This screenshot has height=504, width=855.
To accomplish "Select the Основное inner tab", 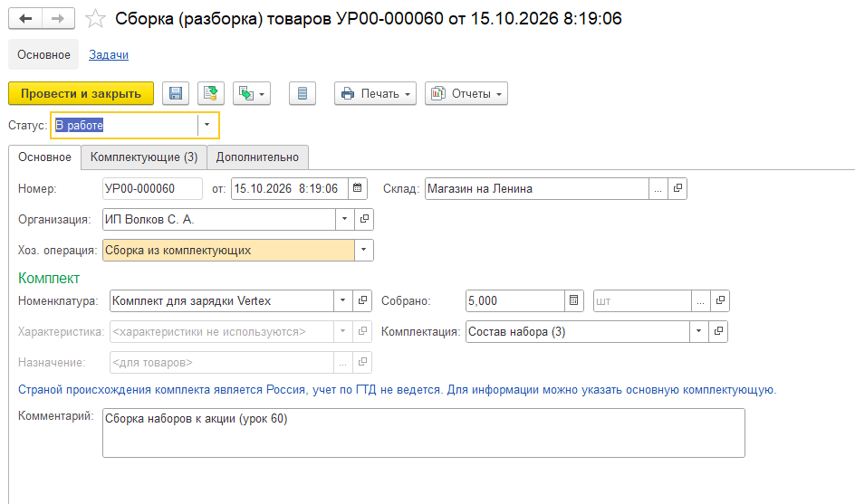I will click(x=44, y=157).
